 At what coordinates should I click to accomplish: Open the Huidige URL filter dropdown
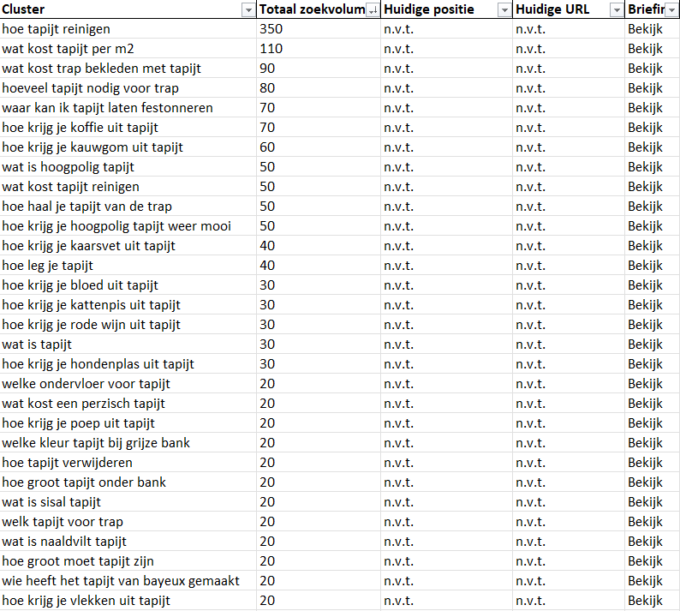tap(616, 10)
